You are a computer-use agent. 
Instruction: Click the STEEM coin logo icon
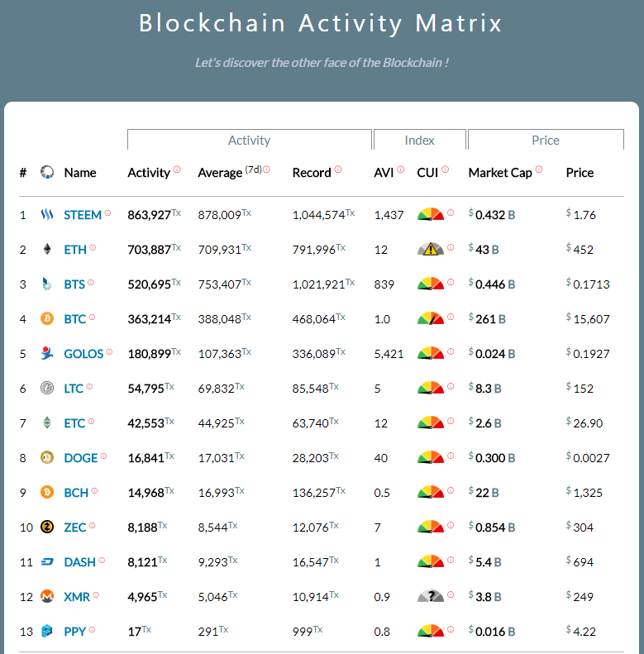(x=47, y=215)
